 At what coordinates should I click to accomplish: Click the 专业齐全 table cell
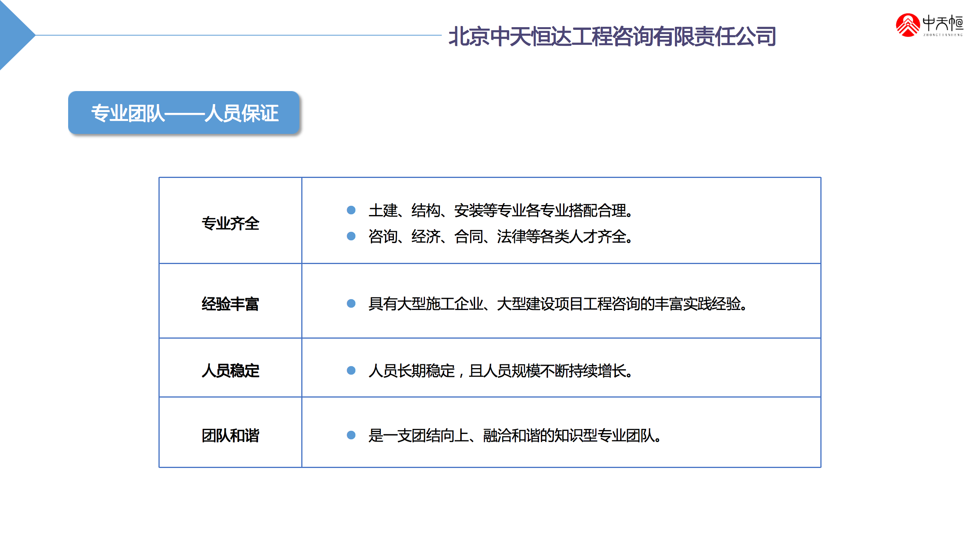[x=230, y=220]
